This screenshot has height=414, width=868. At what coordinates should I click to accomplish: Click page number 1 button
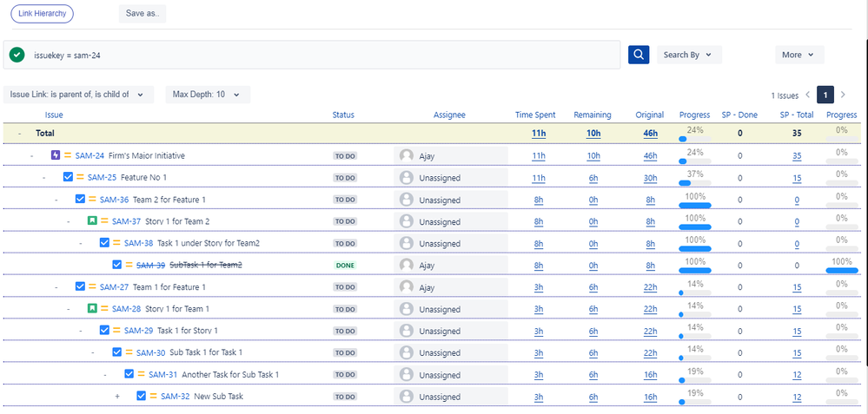click(825, 95)
